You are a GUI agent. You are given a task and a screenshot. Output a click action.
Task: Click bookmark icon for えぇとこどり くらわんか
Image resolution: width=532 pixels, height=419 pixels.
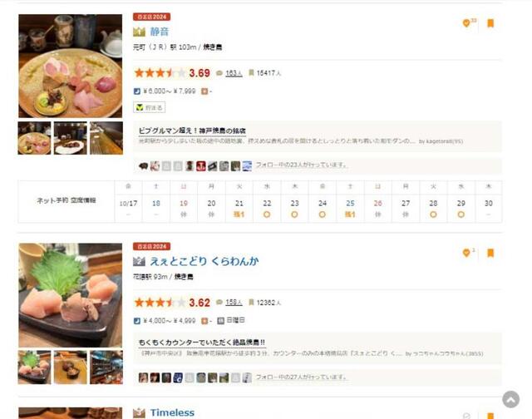tap(490, 253)
